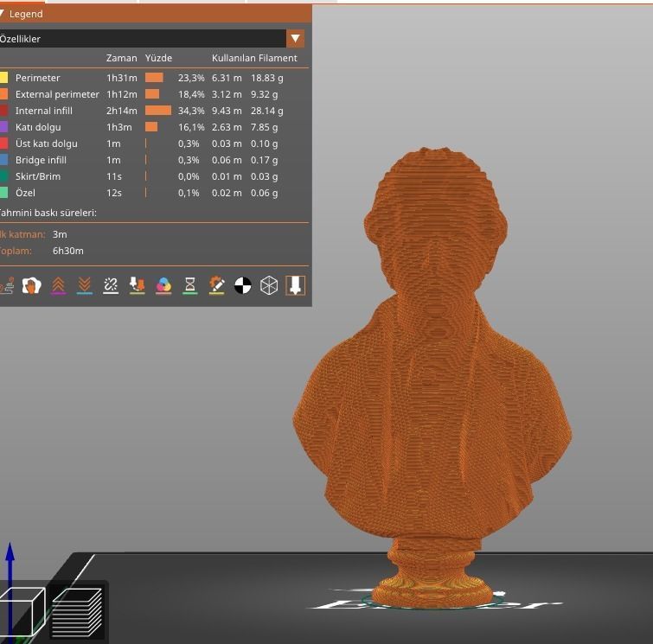This screenshot has height=644, width=653.
Task: Toggle Bridge infill blue swatch
Action: point(3,160)
